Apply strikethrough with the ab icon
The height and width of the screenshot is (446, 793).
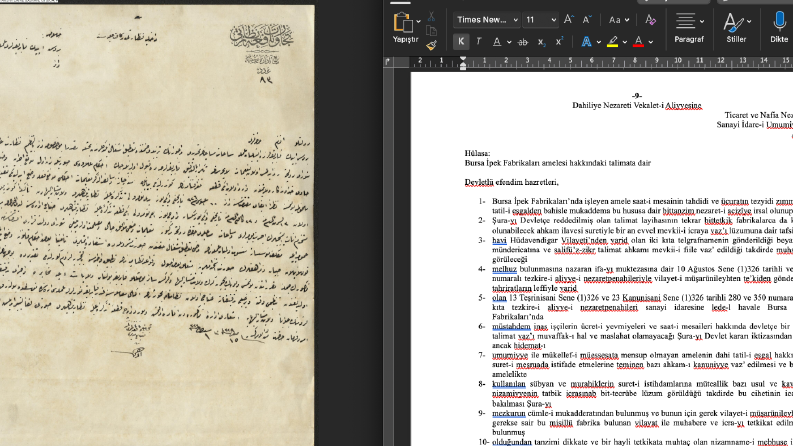pos(523,42)
